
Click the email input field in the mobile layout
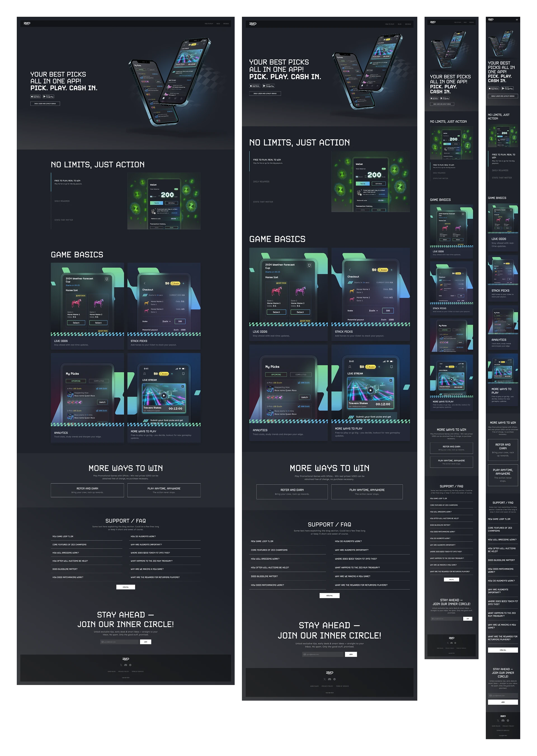coord(503,696)
